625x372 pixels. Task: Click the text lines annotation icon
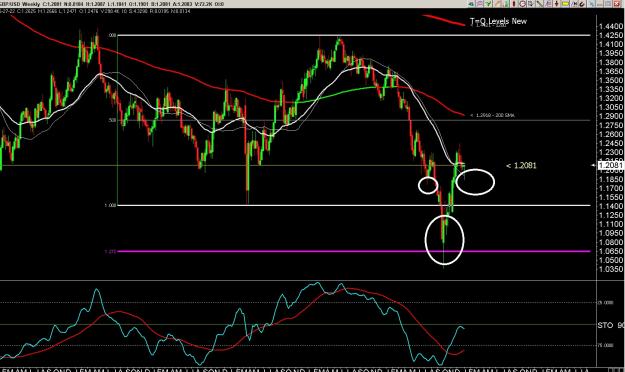coord(548,4)
